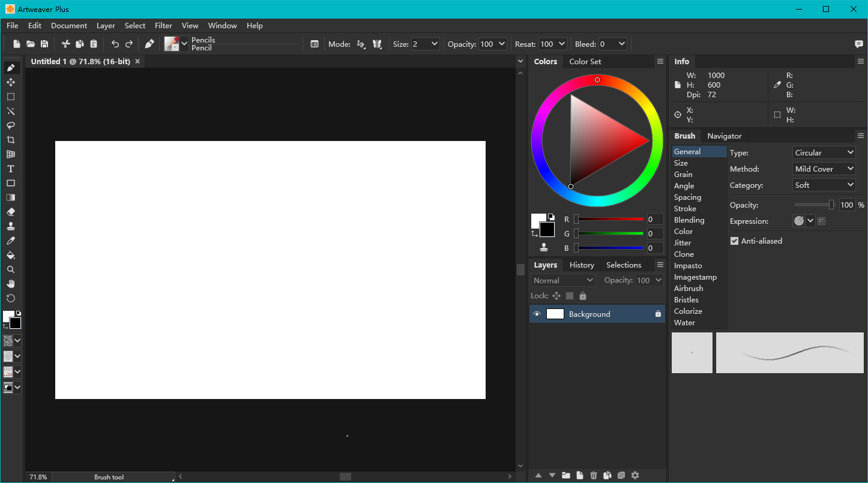Select the Lasso tool
The width and height of the screenshot is (868, 483).
[11, 125]
